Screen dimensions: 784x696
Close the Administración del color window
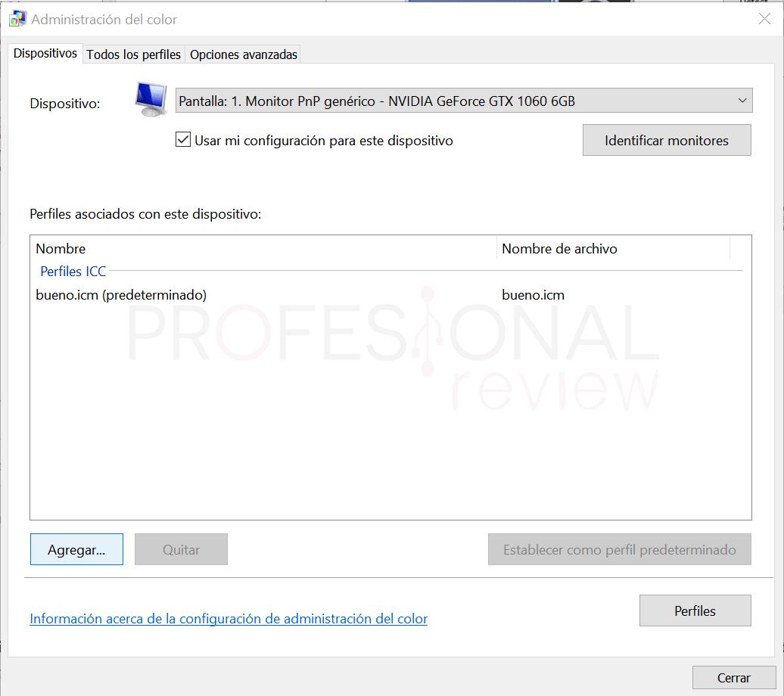(x=764, y=19)
